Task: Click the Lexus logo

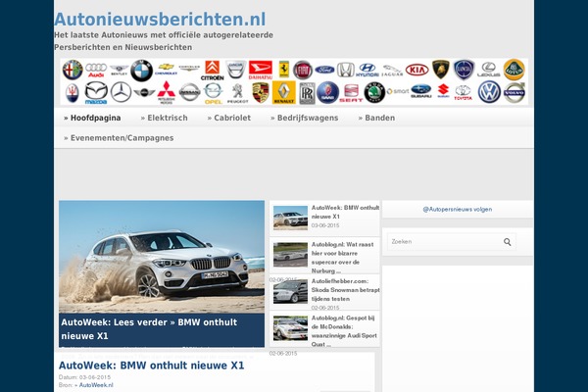Action: 489,70
